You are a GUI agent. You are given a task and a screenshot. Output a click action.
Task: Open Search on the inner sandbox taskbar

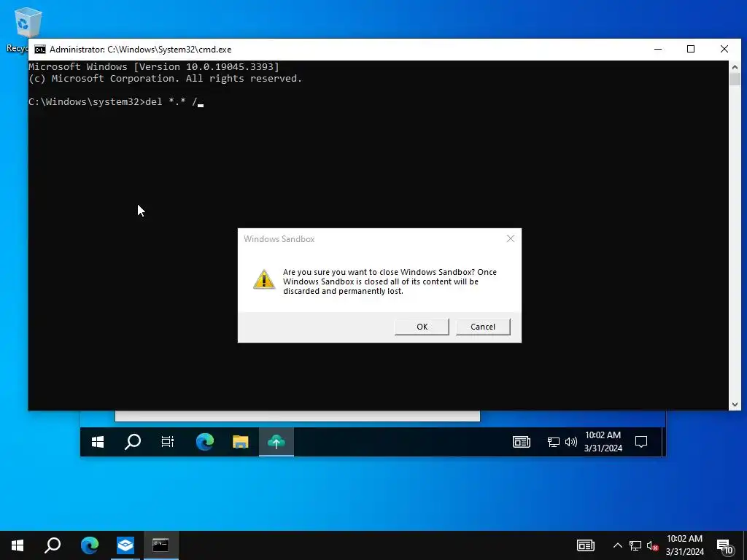click(x=133, y=442)
